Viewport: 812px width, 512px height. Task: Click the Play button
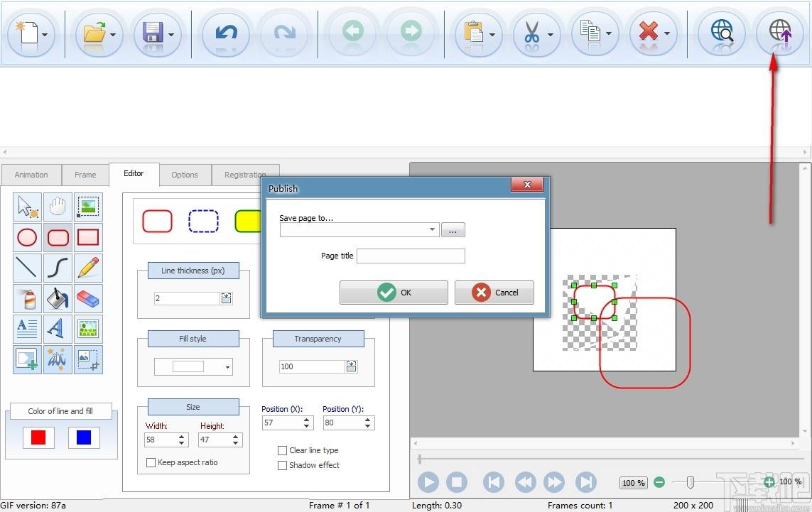point(428,482)
